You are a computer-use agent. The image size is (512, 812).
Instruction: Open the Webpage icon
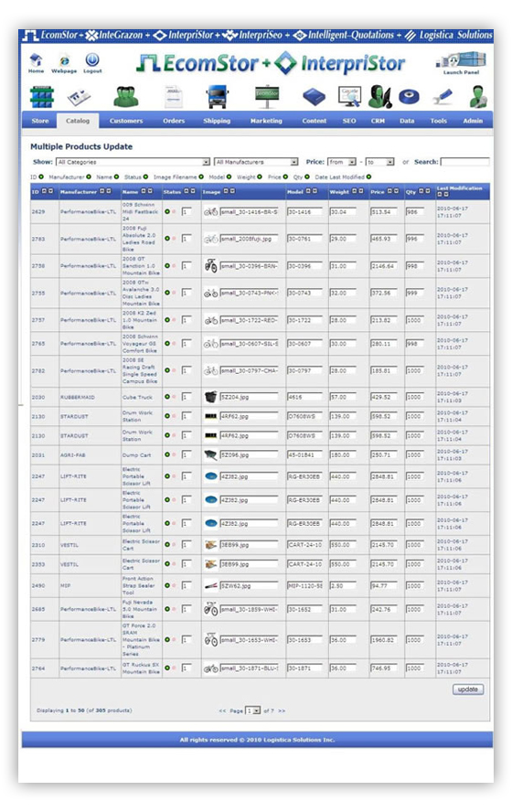[x=64, y=60]
